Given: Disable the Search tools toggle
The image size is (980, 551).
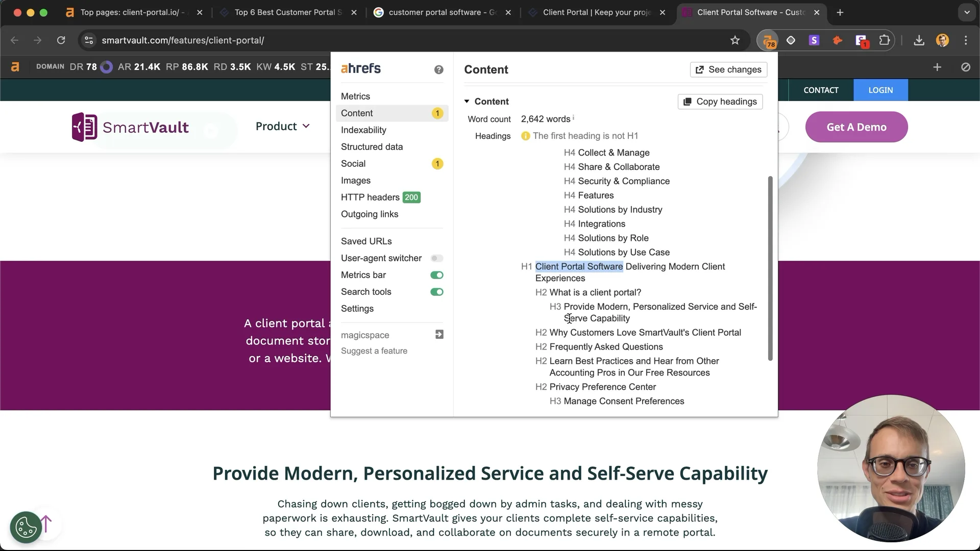Looking at the screenshot, I should click(437, 292).
